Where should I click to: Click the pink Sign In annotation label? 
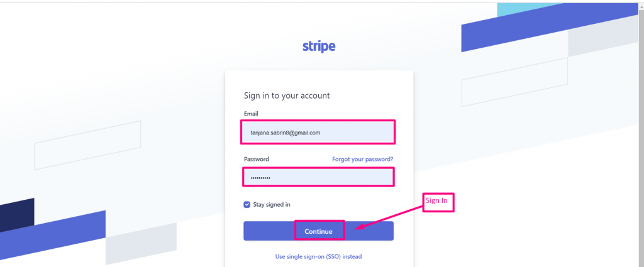[438, 202]
